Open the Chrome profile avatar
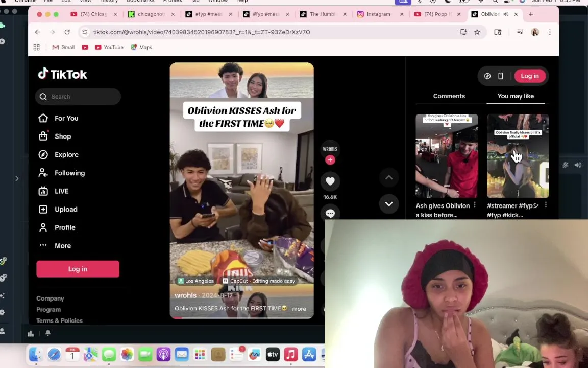This screenshot has height=368, width=588. 535,32
